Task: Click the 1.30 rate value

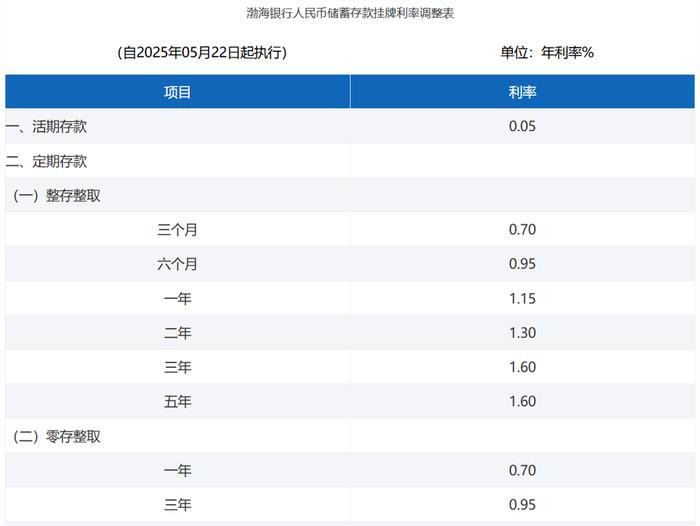Action: (522, 333)
